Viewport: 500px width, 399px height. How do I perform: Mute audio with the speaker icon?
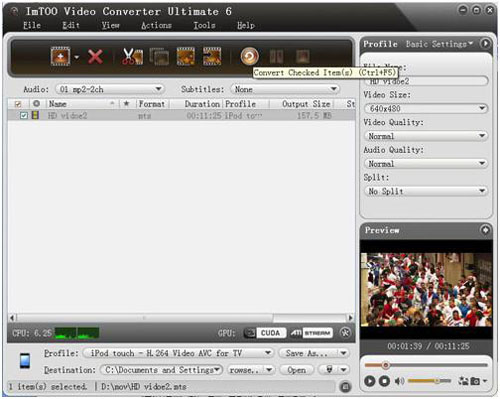(x=399, y=381)
